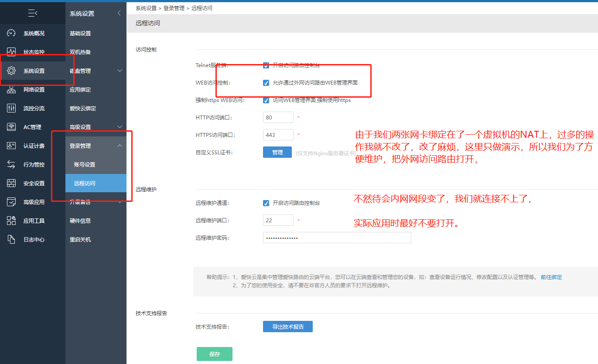The height and width of the screenshot is (364, 598).
Task: Click the AC管理 wireless icon
Action: pyautogui.click(x=11, y=127)
